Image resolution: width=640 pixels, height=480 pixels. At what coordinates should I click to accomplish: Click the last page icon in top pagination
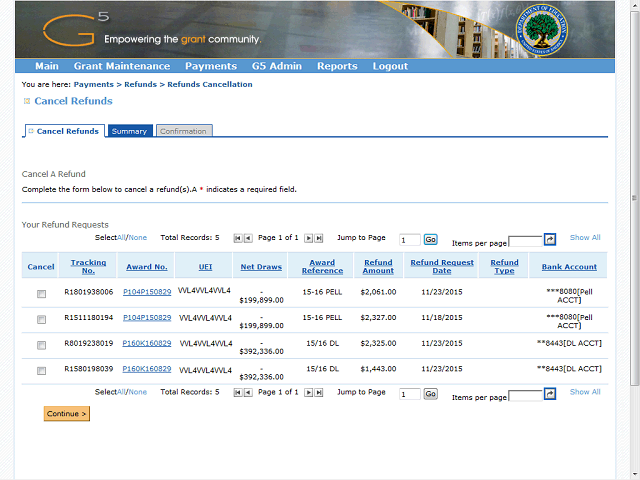click(x=319, y=238)
